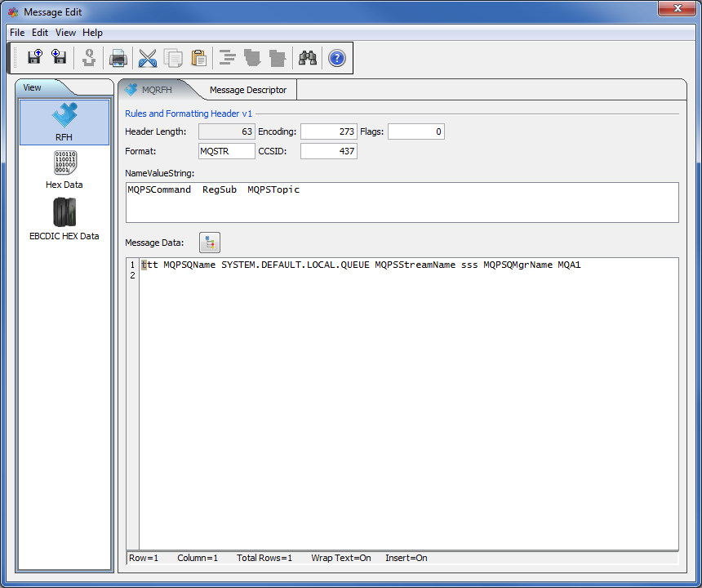The width and height of the screenshot is (702, 588).
Task: Click the Paste clipboard icon
Action: coord(199,58)
